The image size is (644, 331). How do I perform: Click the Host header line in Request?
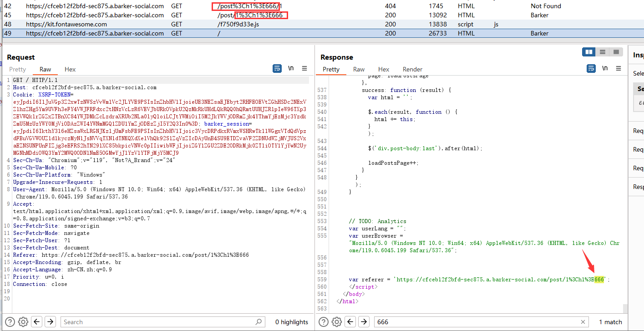click(x=85, y=87)
